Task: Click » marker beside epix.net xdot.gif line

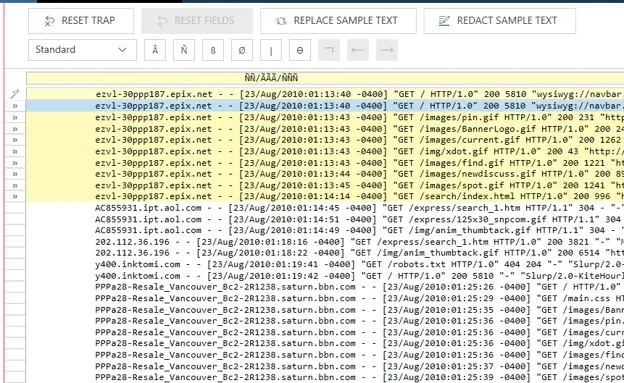Action: 15,151
